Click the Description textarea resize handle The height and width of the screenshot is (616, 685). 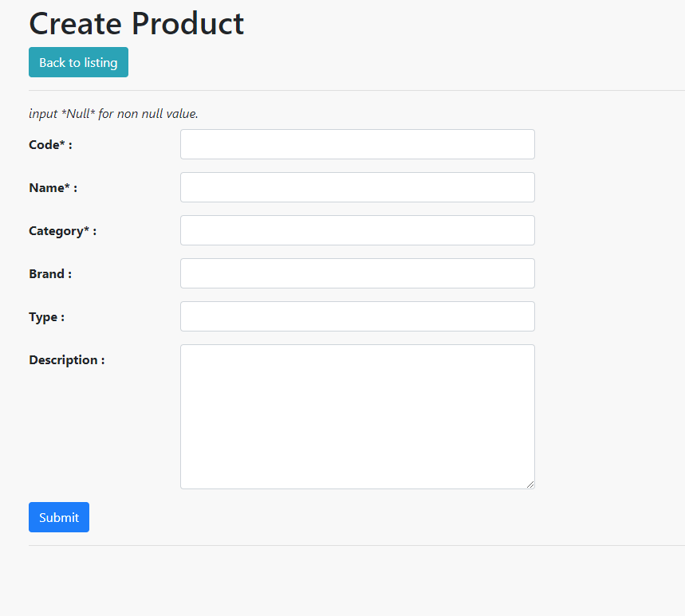pyautogui.click(x=530, y=484)
